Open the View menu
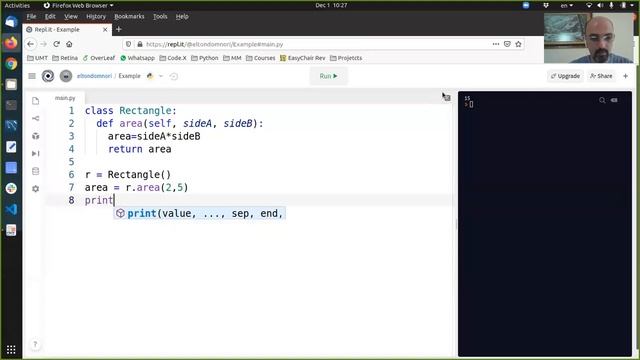 [x=71, y=16]
